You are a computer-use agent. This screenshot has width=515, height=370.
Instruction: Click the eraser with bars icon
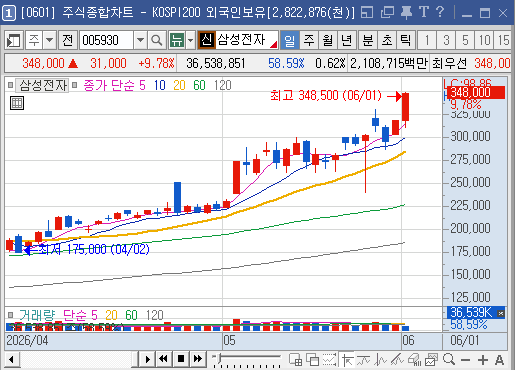pos(414,360)
